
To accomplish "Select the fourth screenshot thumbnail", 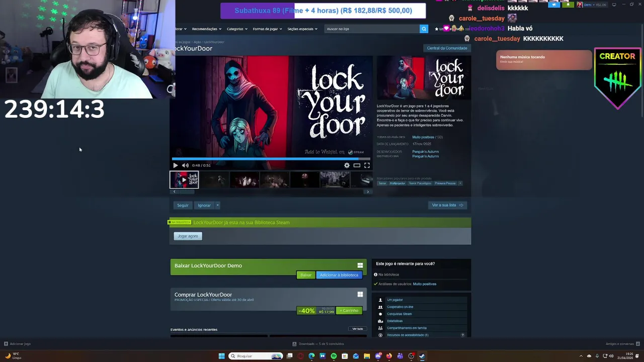I will click(275, 179).
